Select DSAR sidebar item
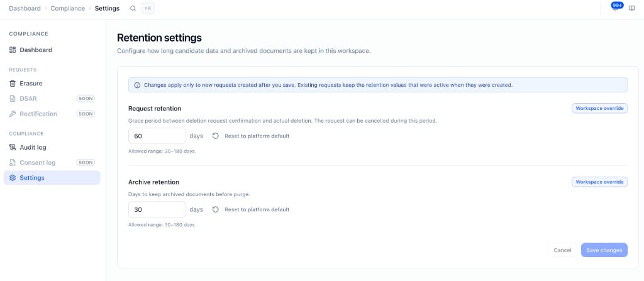644x281 pixels. (52, 99)
